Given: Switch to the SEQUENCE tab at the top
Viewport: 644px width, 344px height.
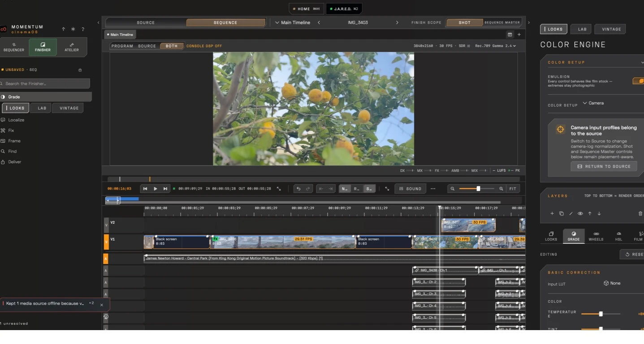Looking at the screenshot, I should (225, 22).
